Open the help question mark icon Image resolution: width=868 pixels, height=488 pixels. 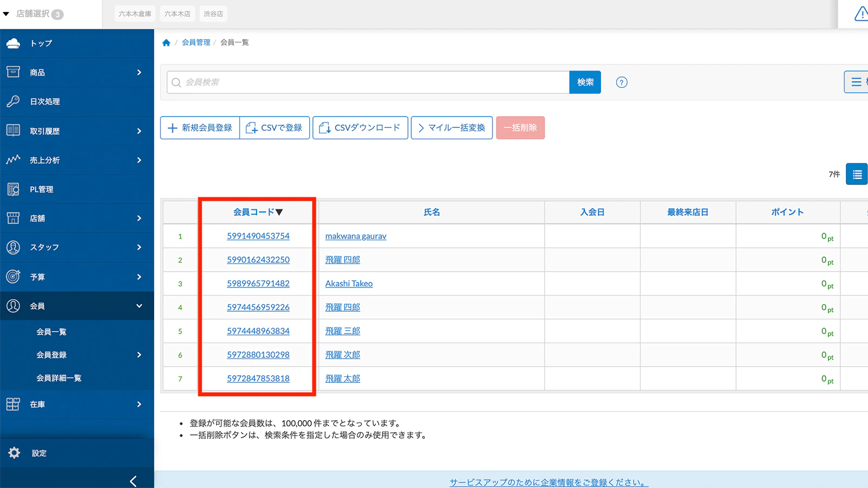pyautogui.click(x=622, y=82)
